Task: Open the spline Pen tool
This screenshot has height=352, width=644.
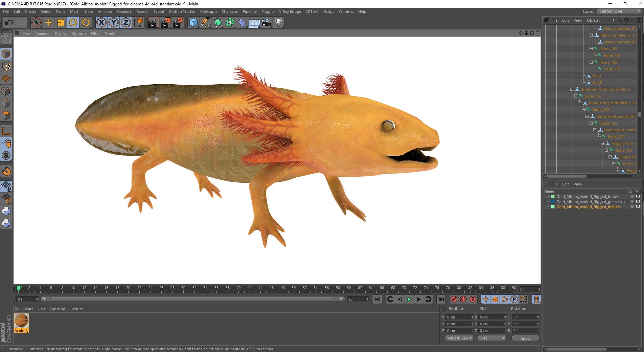Action: 206,23
